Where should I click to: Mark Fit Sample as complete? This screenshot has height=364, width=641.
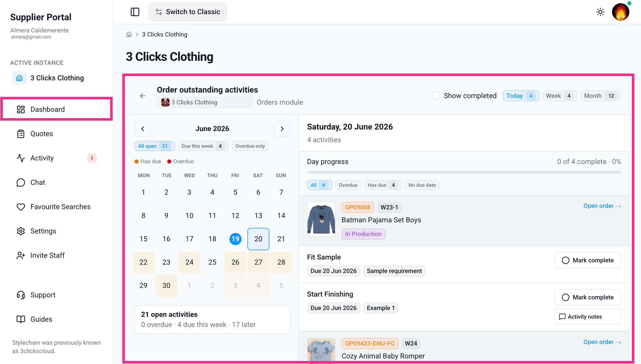(587, 260)
